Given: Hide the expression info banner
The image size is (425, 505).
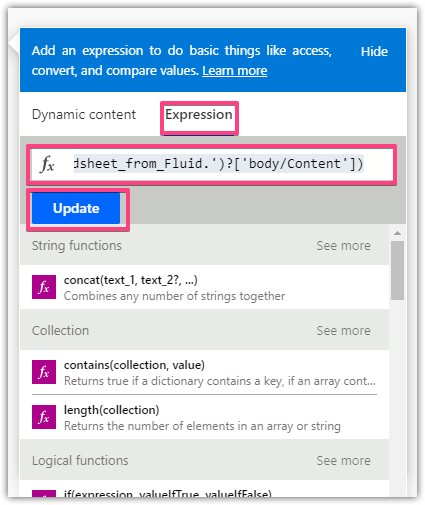Looking at the screenshot, I should [x=374, y=52].
